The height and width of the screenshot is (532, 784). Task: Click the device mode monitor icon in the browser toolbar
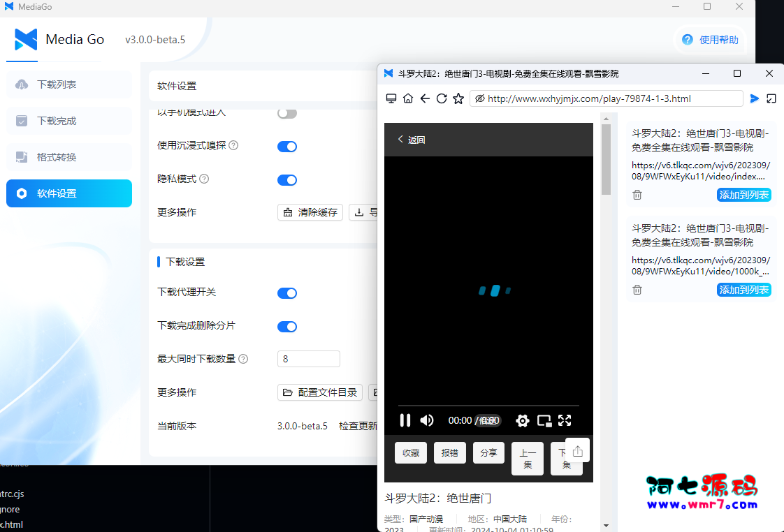391,98
